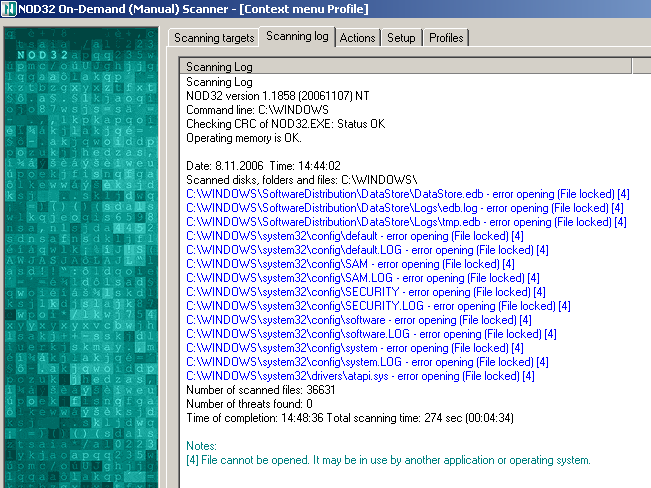The height and width of the screenshot is (488, 651).
Task: Switch to the Scanning targets tab
Action: (x=214, y=38)
